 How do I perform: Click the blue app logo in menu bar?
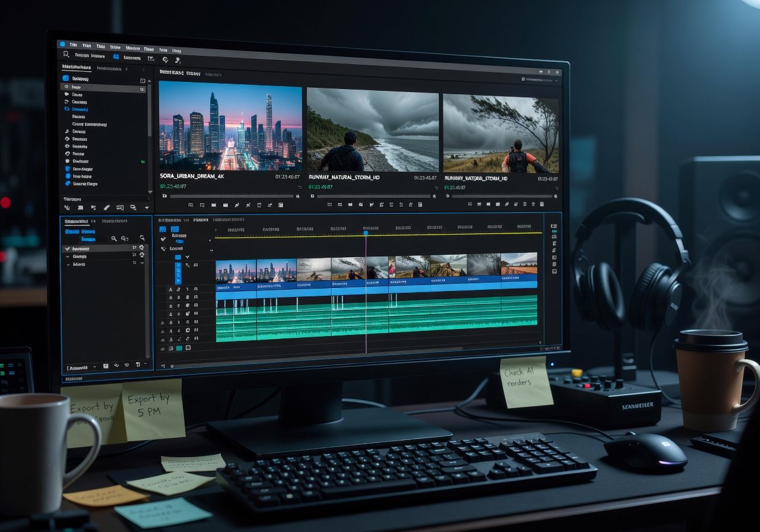pyautogui.click(x=62, y=44)
